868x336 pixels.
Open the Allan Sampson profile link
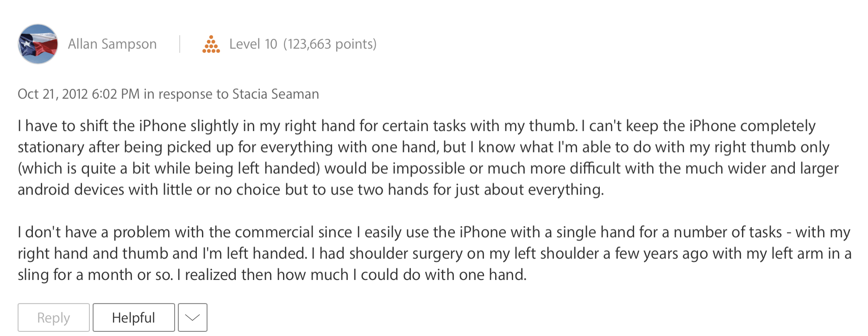click(x=112, y=44)
